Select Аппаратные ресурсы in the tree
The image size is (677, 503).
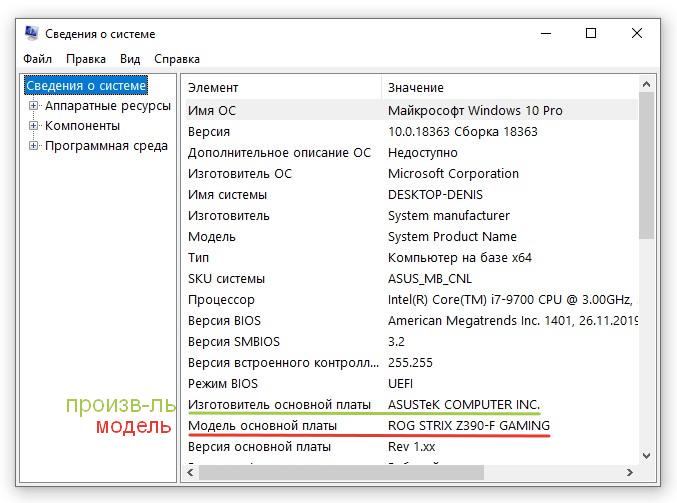pyautogui.click(x=108, y=106)
